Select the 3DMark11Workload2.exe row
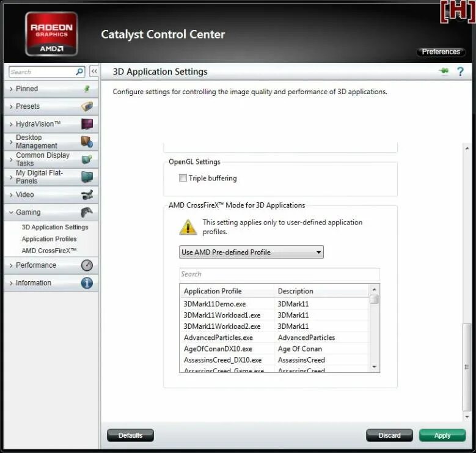 [275, 326]
